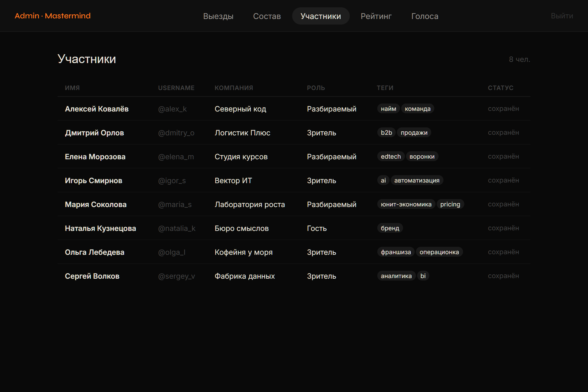Click username @sergey_v
Screen dimensions: 588x392
click(x=176, y=276)
